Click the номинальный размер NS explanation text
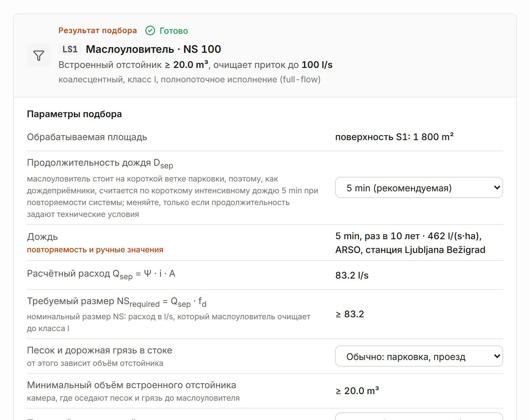The width and height of the screenshot is (530, 420). click(x=169, y=323)
